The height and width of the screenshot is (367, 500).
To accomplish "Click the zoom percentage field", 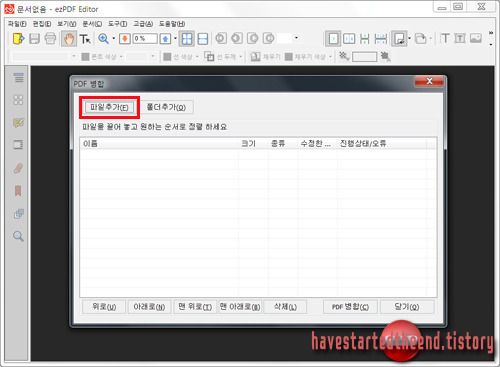I will (145, 39).
